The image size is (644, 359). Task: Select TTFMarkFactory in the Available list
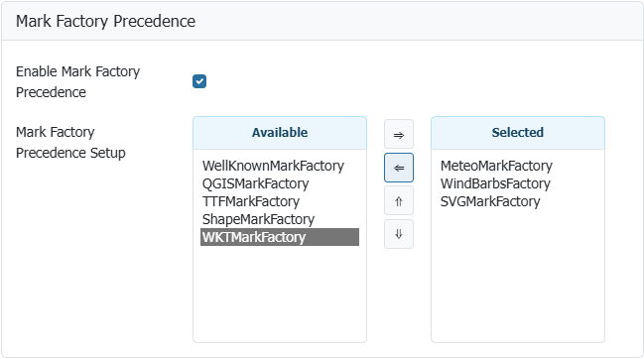pos(279,201)
